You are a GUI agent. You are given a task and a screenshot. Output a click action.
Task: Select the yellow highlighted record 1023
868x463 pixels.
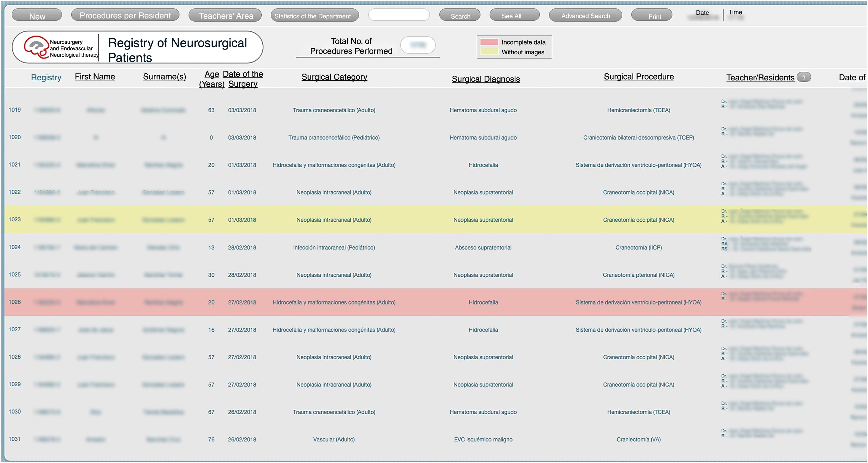[x=15, y=219]
